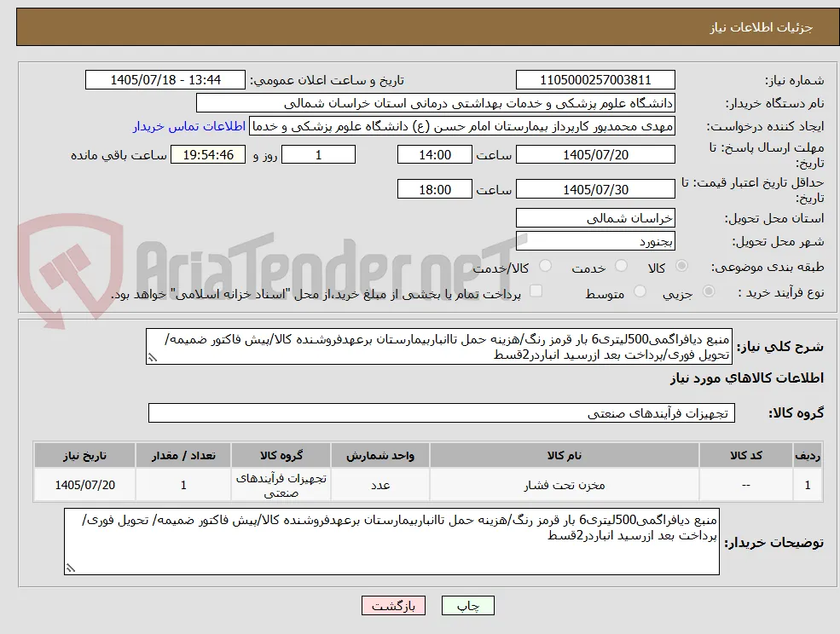Click the buyer organization name field
The height and width of the screenshot is (634, 840).
pos(436,103)
